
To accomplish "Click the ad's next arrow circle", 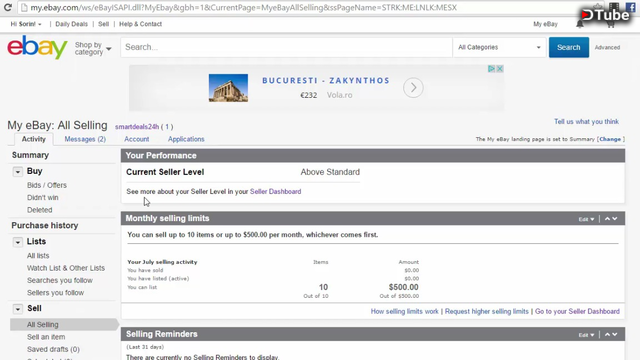I will 413,87.
